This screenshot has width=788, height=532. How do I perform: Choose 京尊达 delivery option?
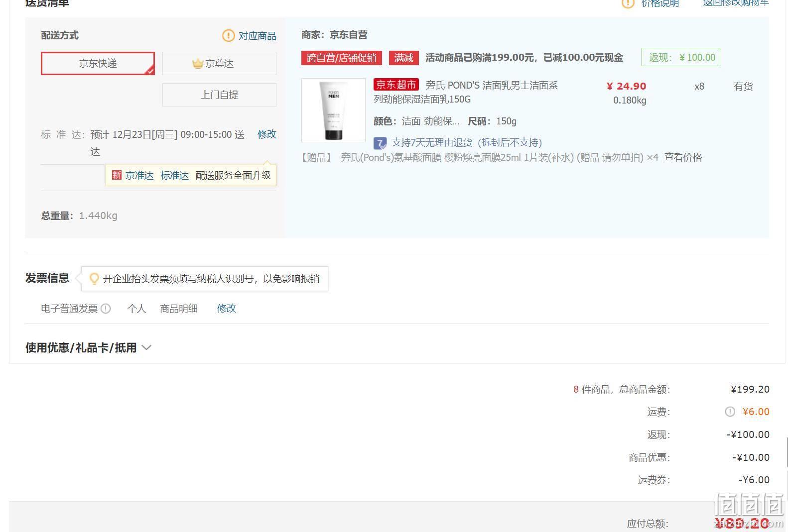219,63
